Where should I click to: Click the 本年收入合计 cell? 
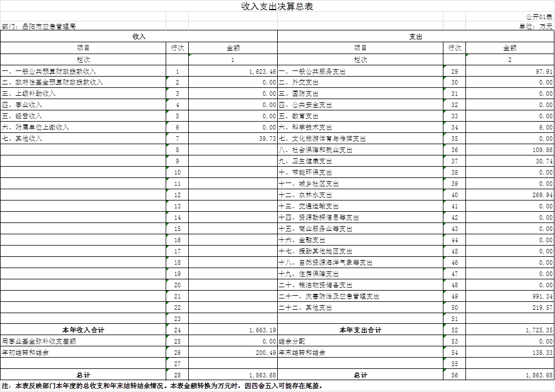tap(83, 330)
